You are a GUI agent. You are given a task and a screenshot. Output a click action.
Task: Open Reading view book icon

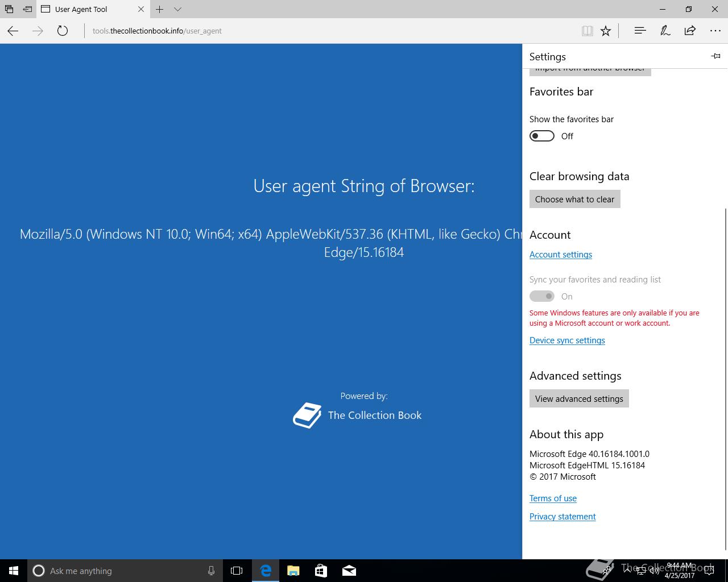(x=588, y=31)
